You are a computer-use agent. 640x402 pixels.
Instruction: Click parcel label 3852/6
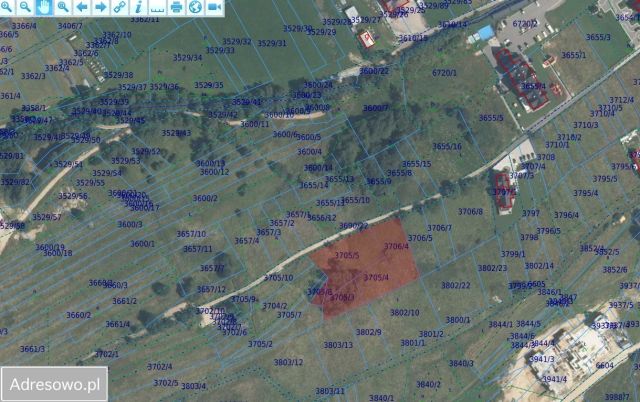pos(615,270)
